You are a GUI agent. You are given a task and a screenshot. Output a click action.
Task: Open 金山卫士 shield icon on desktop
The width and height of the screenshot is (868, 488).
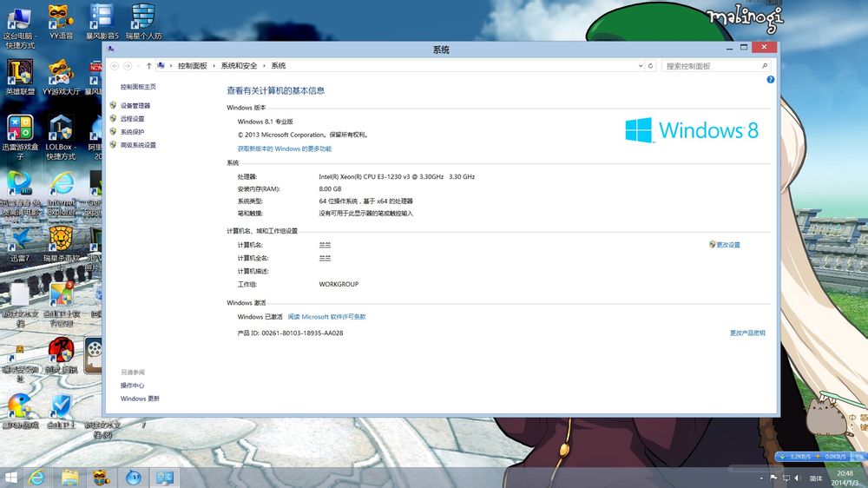[x=61, y=412]
